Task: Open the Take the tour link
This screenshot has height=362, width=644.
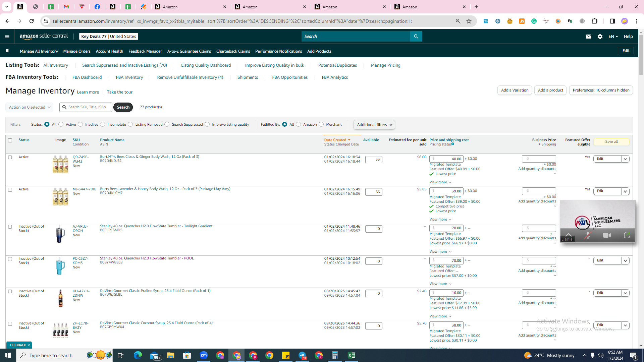Action: 120,92
